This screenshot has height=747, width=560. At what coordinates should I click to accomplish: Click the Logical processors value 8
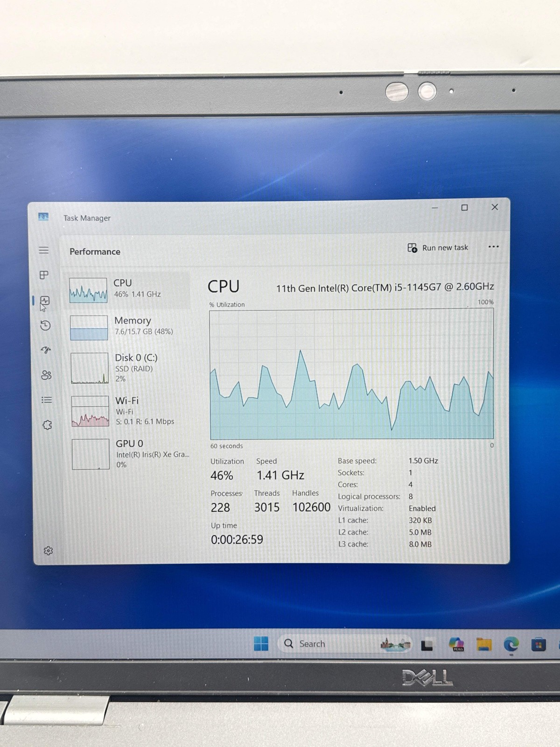[x=411, y=496]
